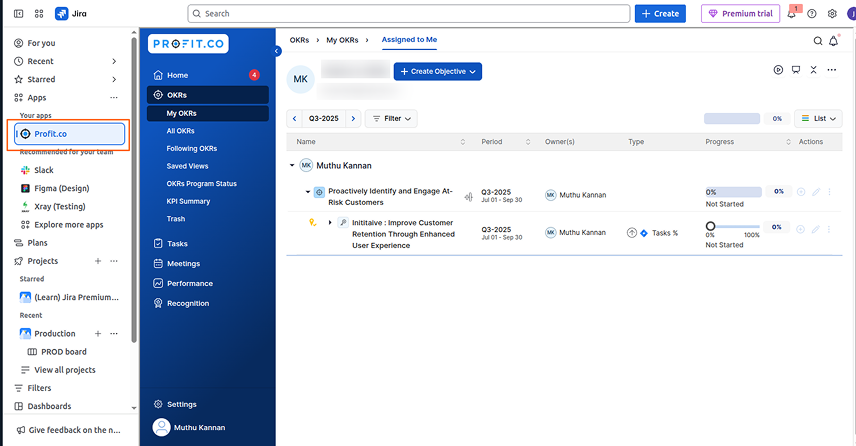Click add icon for Proactively Identify objective
Screen dimensions: 856x446
tap(801, 192)
